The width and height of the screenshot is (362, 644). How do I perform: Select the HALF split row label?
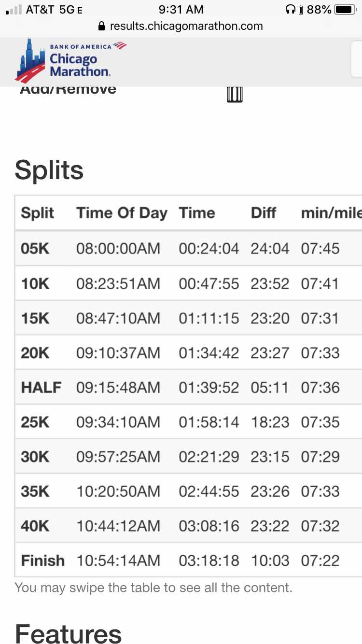(x=41, y=387)
